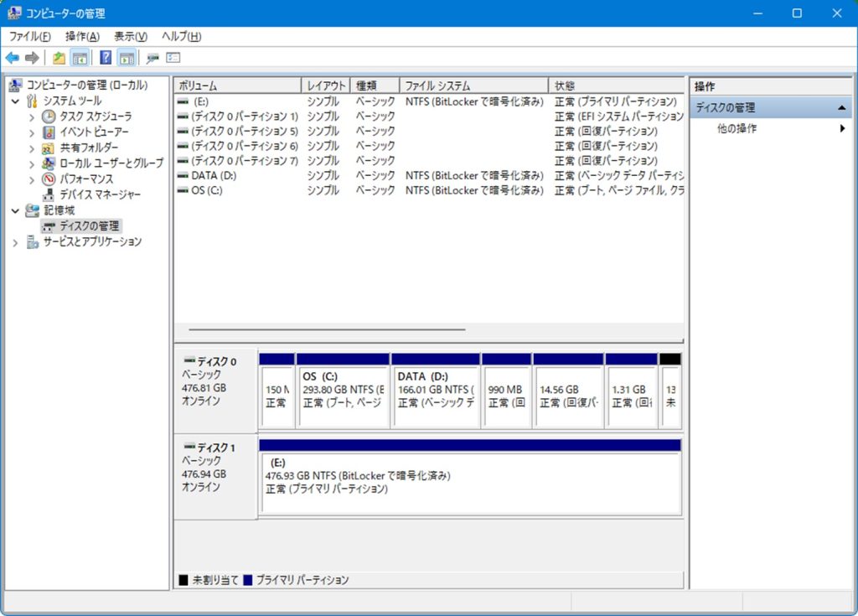
Task: Click the Shared Folders icon in tree
Action: [48, 148]
